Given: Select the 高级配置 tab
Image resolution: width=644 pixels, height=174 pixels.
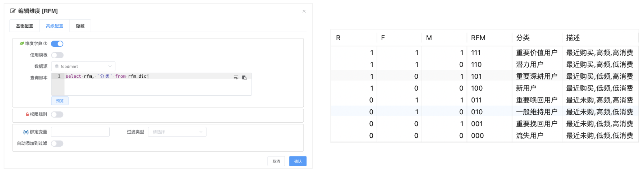Looking at the screenshot, I should [x=55, y=26].
